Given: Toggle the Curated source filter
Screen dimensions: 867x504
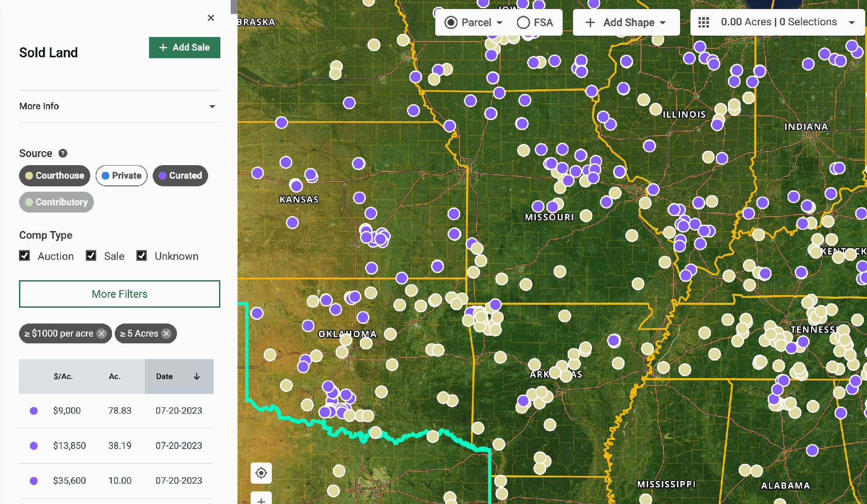Looking at the screenshot, I should tap(180, 176).
